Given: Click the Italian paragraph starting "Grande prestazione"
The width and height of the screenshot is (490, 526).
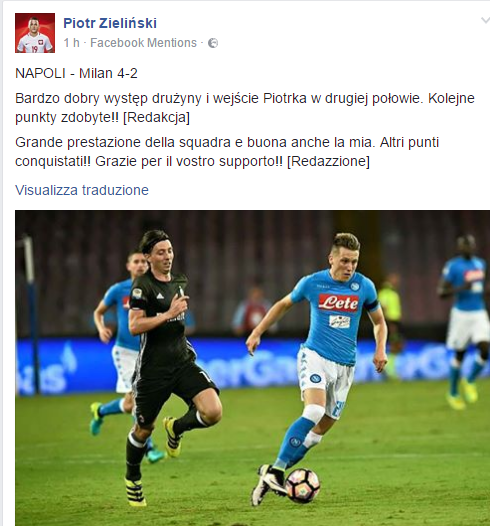Looking at the screenshot, I should click(227, 152).
